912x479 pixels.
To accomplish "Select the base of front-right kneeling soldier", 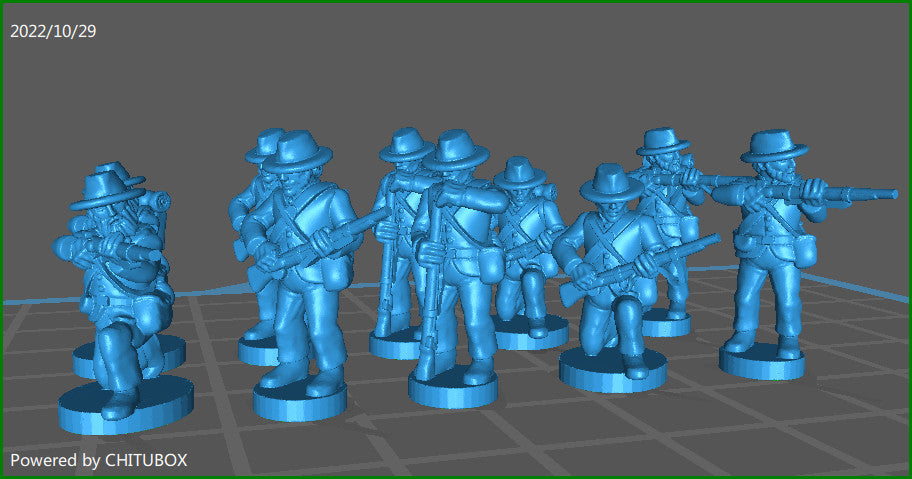I will 612,371.
